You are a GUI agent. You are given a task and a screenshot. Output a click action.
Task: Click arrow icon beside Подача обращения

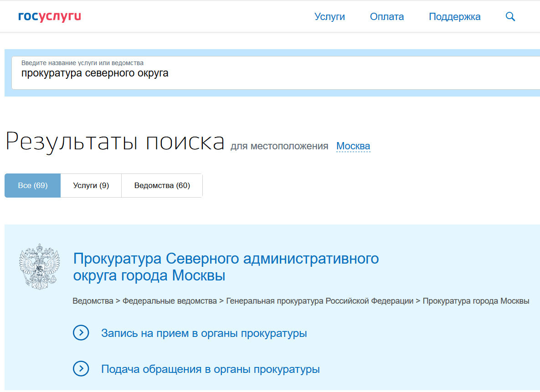click(x=81, y=369)
